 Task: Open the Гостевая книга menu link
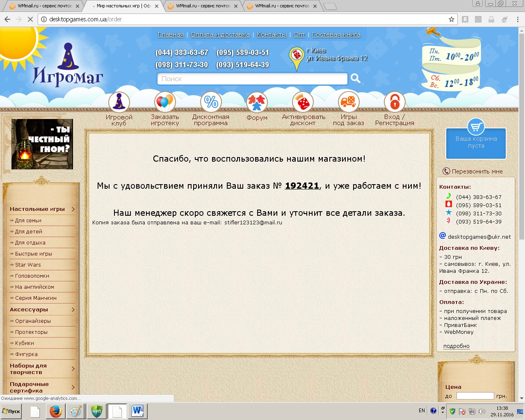pyautogui.click(x=336, y=34)
